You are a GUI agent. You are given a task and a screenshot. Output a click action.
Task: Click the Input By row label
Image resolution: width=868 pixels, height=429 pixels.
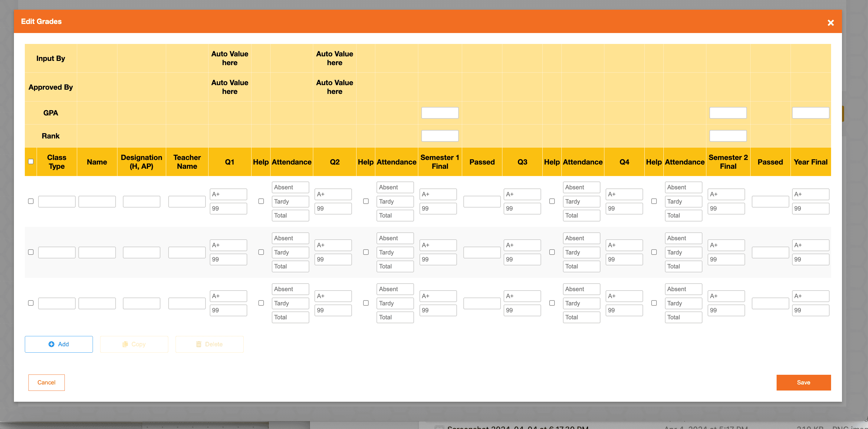51,58
